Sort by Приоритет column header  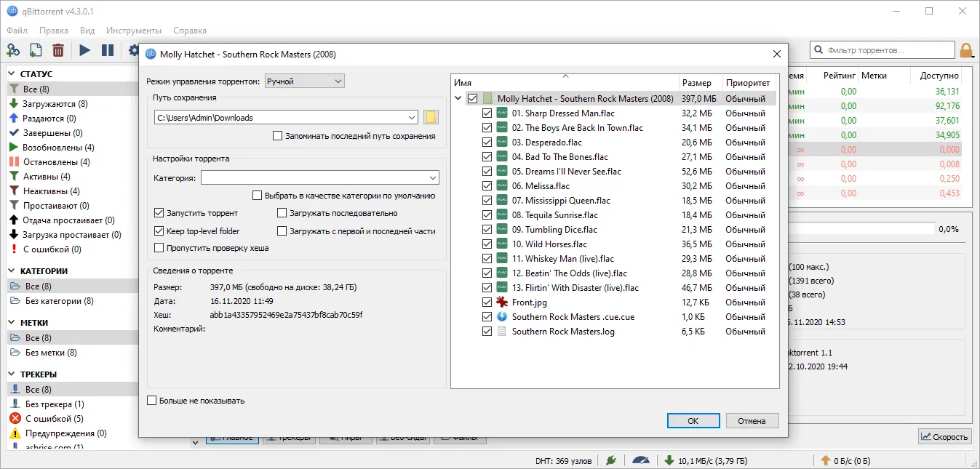[x=748, y=83]
